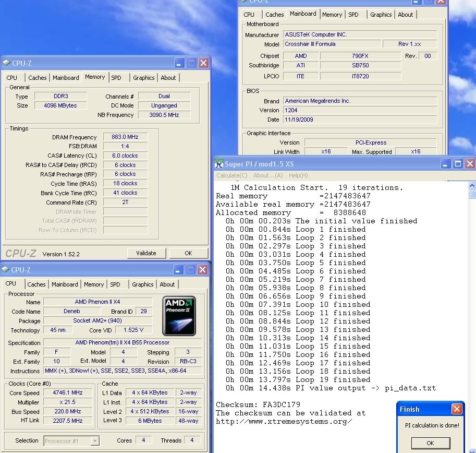Maximize the Super PI window

[x=457, y=163]
